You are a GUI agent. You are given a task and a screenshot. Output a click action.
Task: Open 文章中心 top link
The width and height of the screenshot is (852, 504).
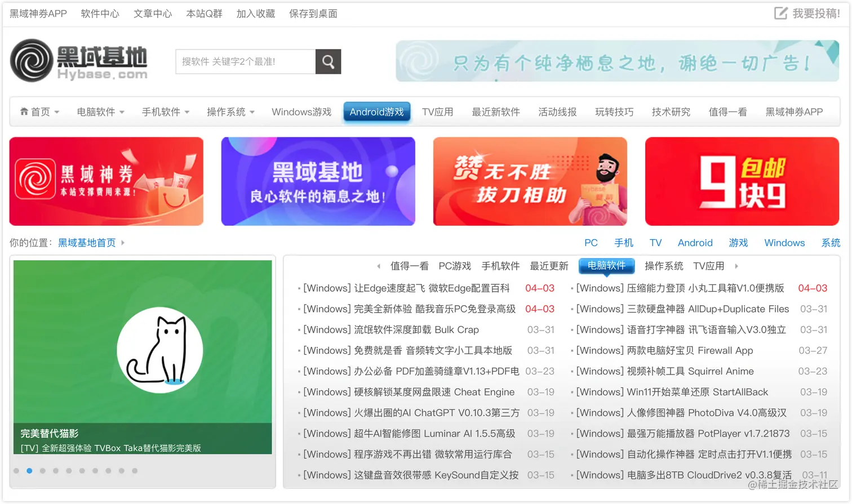tap(153, 14)
